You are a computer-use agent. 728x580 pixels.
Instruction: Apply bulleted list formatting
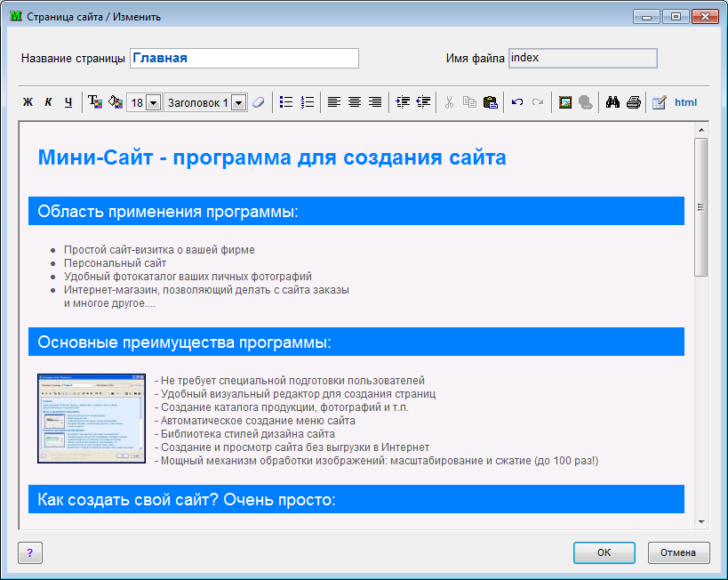tap(286, 102)
